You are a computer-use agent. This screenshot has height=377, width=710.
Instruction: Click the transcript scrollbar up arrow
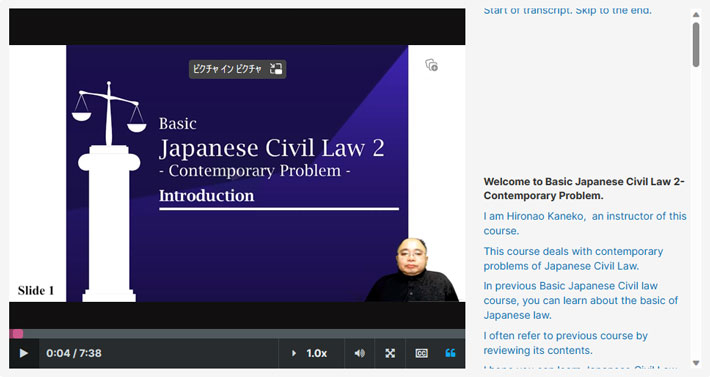point(696,14)
